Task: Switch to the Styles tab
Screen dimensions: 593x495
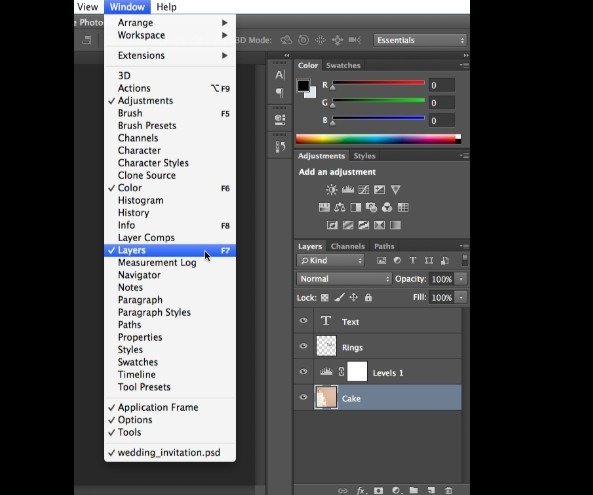Action: (x=364, y=156)
